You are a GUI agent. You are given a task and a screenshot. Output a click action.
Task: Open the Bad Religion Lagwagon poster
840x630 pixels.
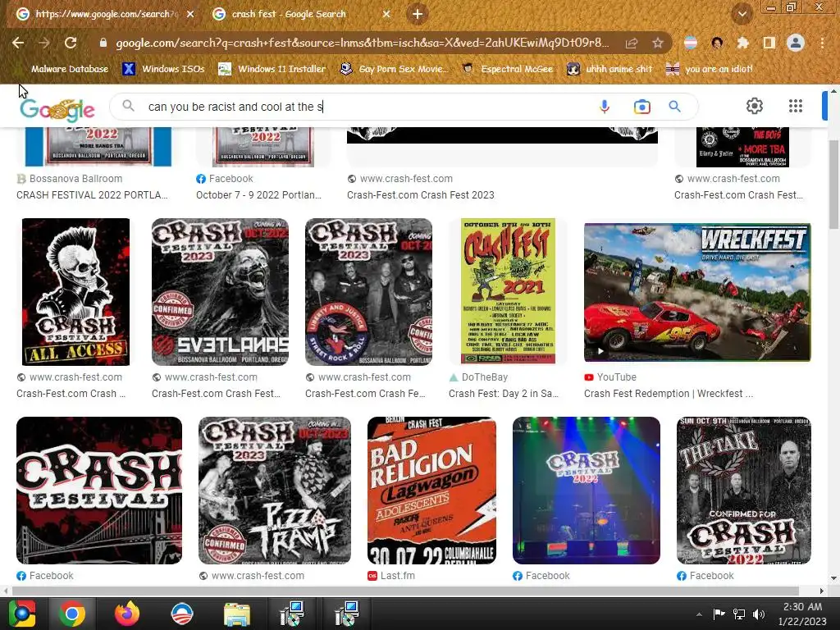point(431,491)
